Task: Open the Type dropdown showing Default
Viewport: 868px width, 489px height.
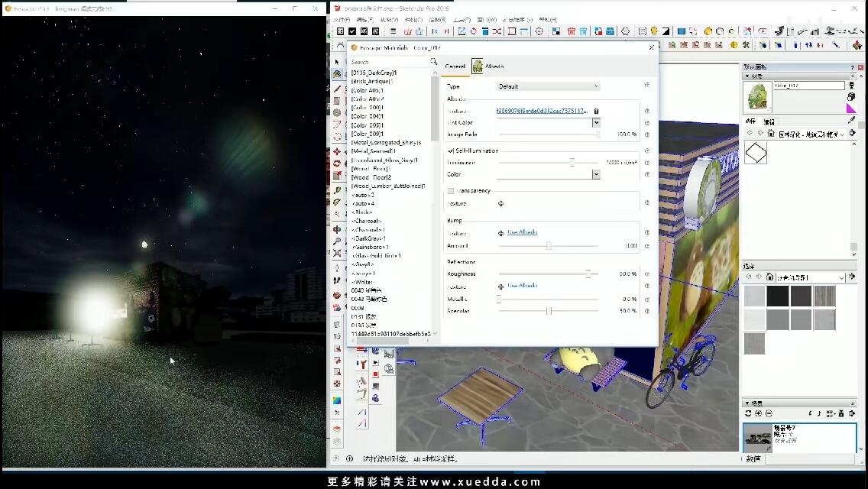Action: [x=548, y=86]
